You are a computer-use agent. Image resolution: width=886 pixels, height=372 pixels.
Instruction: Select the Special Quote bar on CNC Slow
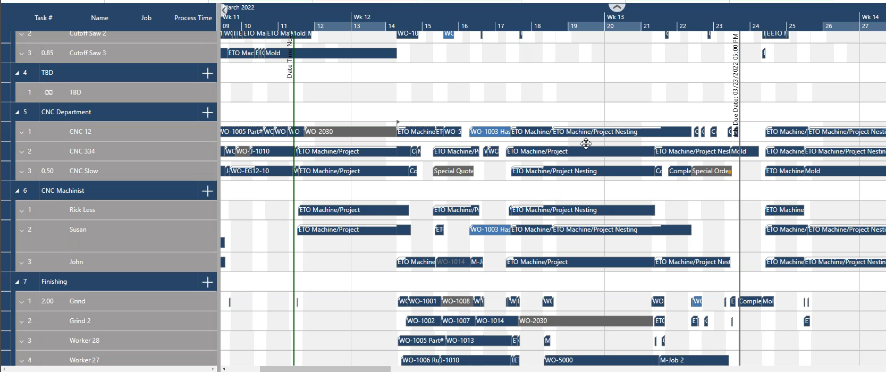pyautogui.click(x=453, y=171)
